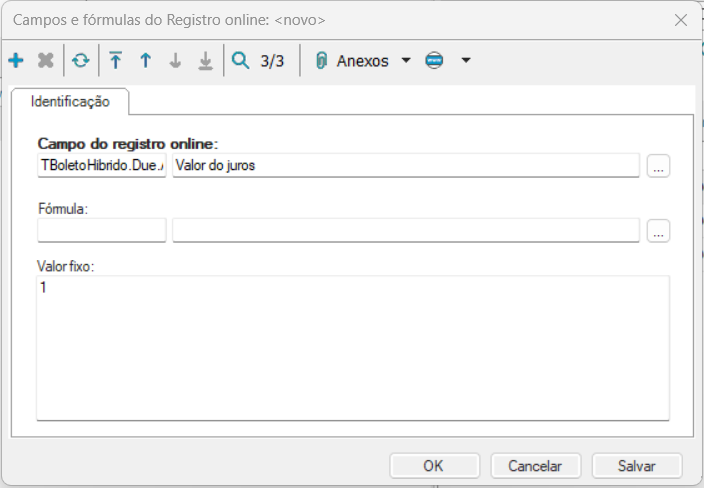Confirm with the OK button
Viewport: 704px width, 488px height.
(434, 466)
